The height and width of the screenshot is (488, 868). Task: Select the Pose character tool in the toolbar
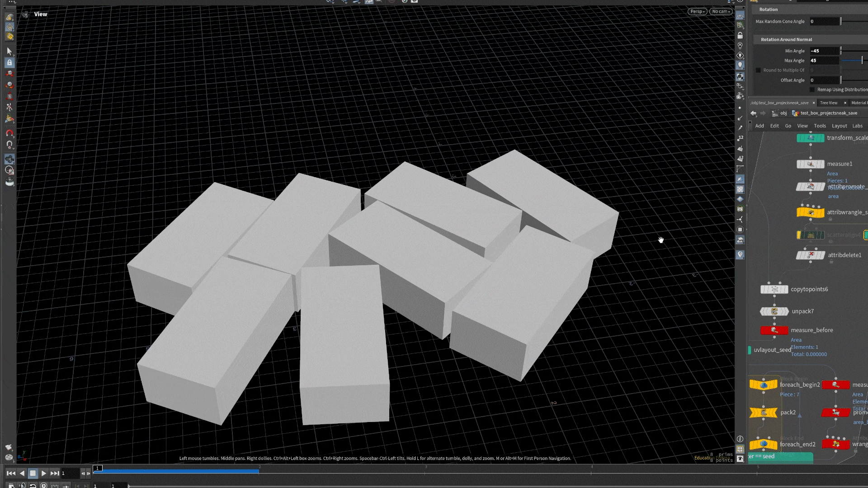tap(9, 108)
